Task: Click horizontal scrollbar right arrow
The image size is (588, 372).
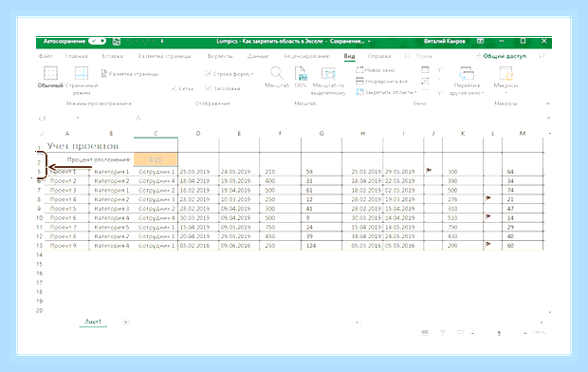Action: (542, 322)
